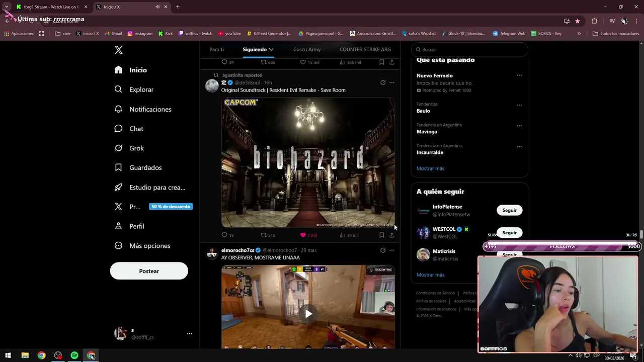
Task: Toggle the bookmark star in address bar
Action: point(578,21)
